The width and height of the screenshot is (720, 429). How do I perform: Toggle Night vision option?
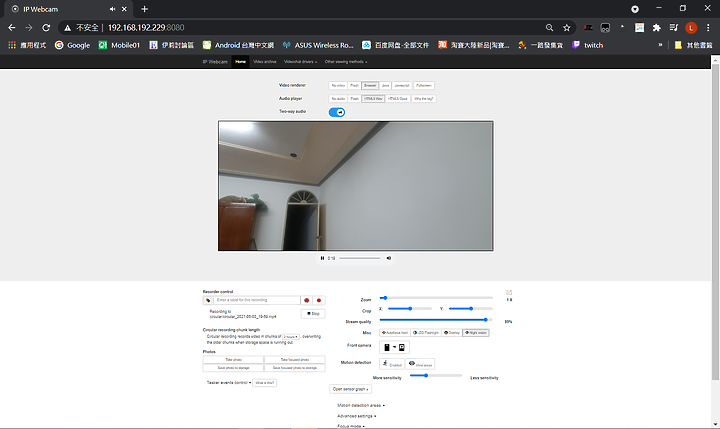(475, 333)
